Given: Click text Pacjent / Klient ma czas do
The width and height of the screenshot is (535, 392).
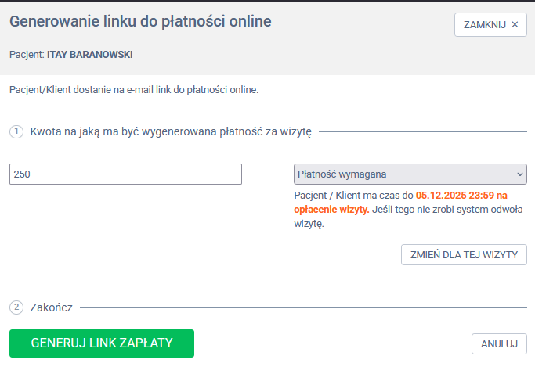Looking at the screenshot, I should tap(353, 196).
